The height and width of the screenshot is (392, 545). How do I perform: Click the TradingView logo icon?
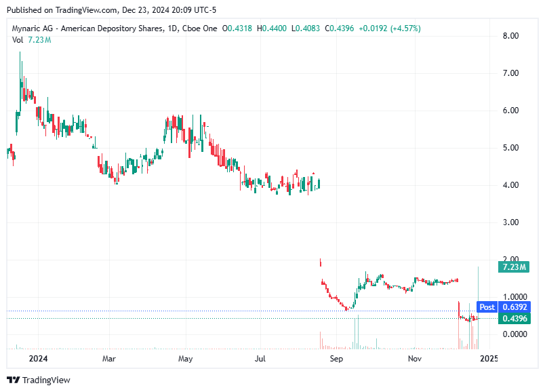click(14, 380)
